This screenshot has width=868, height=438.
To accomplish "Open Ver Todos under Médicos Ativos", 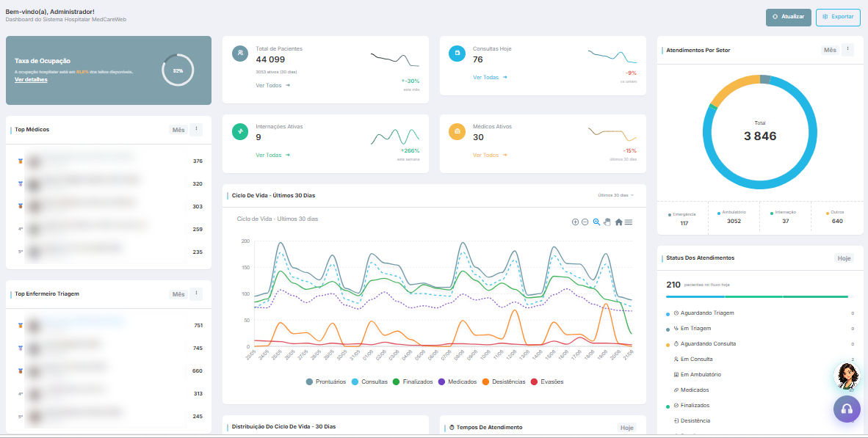I will coord(490,155).
